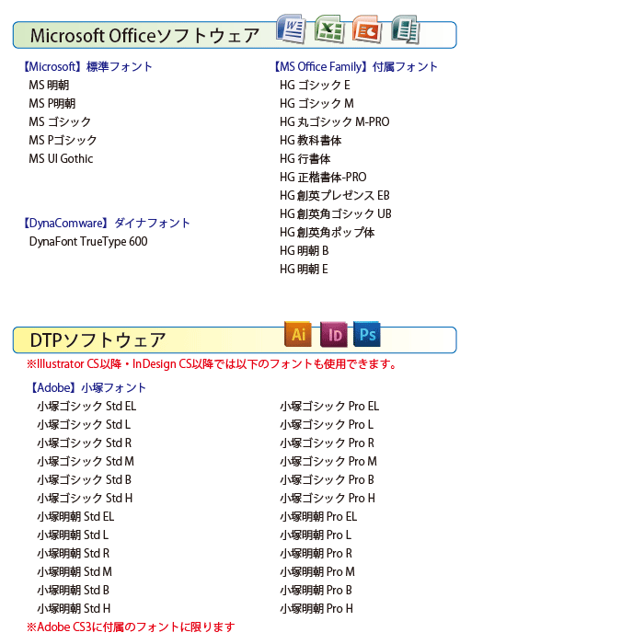Select 小塚明朝 Pro B entry

tap(316, 591)
